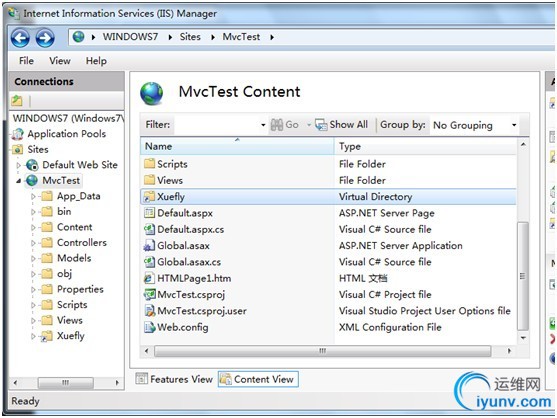Click the Global.asax file icon
Image resolution: width=557 pixels, height=418 pixels.
tap(150, 245)
